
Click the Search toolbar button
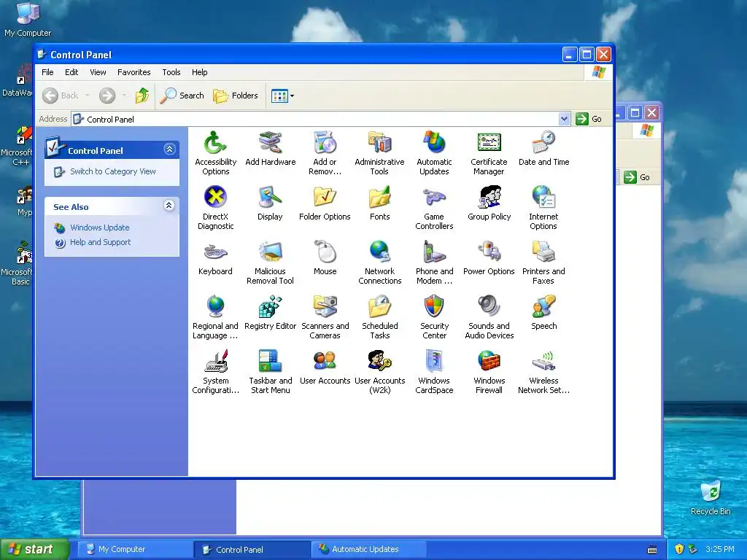182,96
